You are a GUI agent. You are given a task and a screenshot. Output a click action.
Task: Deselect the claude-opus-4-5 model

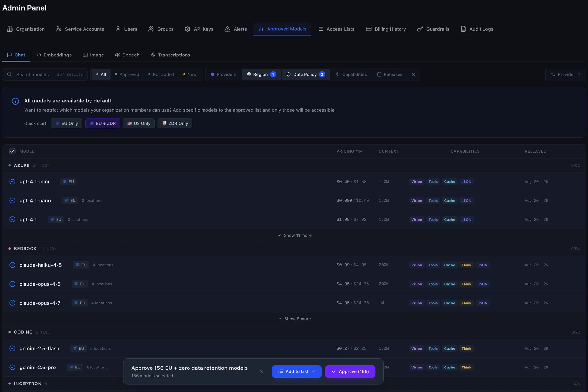click(12, 284)
